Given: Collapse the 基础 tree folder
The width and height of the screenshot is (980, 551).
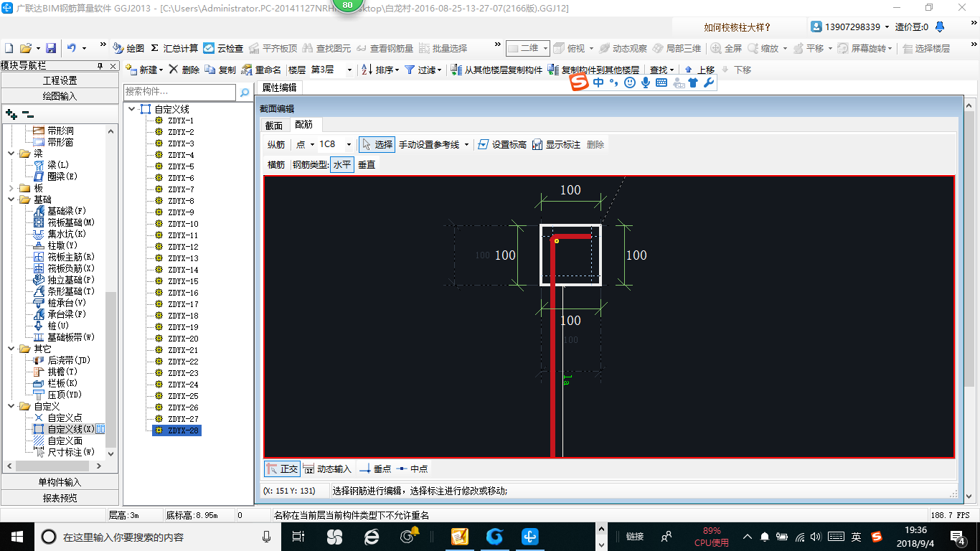Looking at the screenshot, I should 11,199.
